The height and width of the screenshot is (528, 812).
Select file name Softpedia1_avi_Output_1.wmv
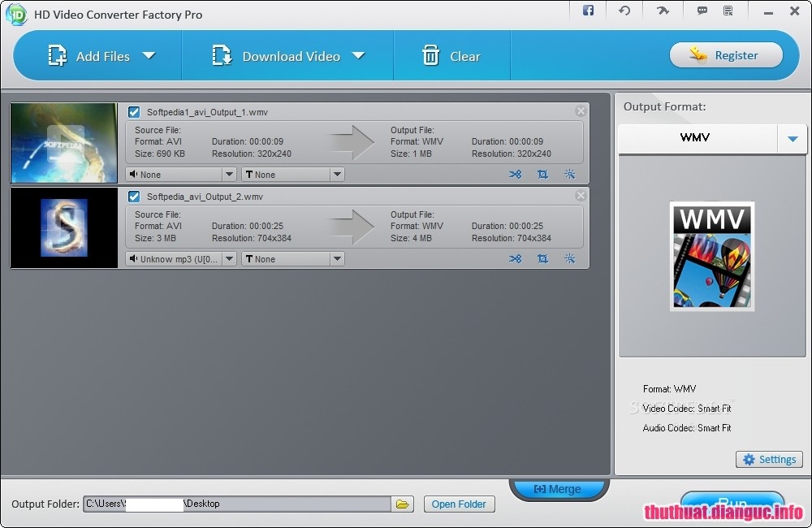[x=207, y=112]
